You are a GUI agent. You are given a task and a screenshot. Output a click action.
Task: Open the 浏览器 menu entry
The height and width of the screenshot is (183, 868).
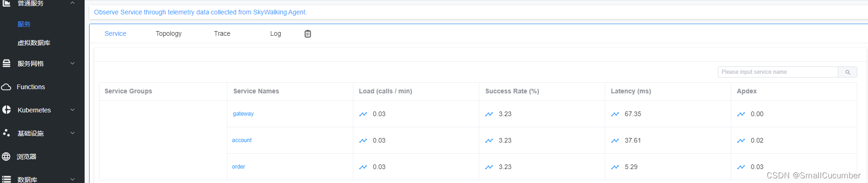point(27,157)
